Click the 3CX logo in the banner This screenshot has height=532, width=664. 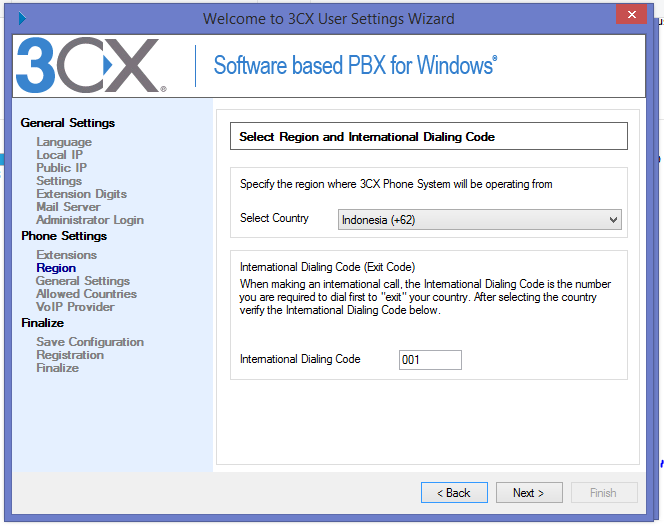pos(91,65)
